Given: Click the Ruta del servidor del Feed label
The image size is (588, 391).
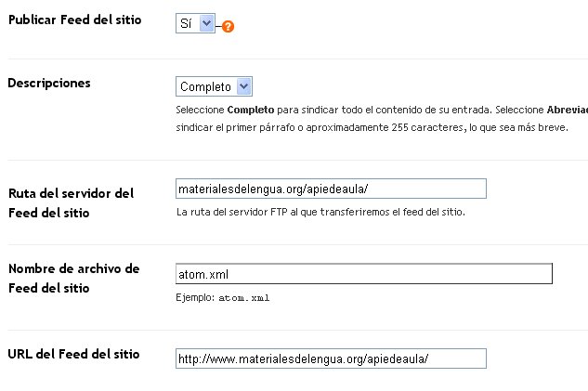Looking at the screenshot, I should click(71, 202).
